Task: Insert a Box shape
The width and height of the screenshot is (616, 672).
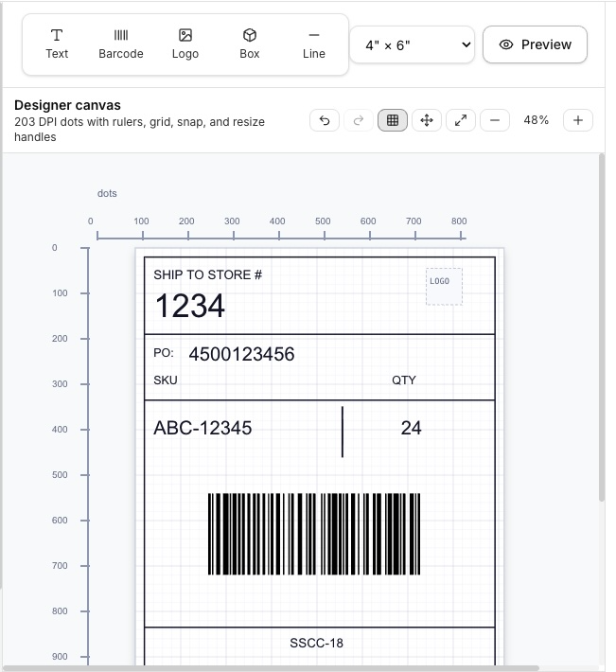Action: tap(249, 44)
